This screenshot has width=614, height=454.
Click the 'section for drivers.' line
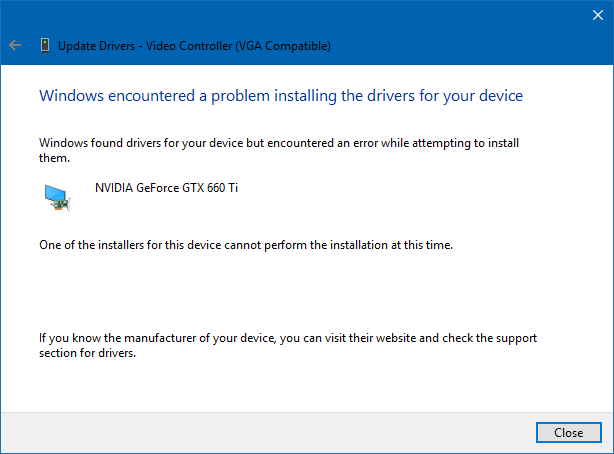point(87,353)
